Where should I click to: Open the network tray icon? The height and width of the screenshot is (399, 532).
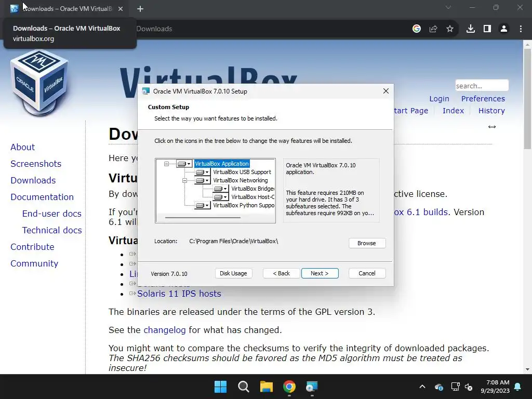tap(455, 387)
